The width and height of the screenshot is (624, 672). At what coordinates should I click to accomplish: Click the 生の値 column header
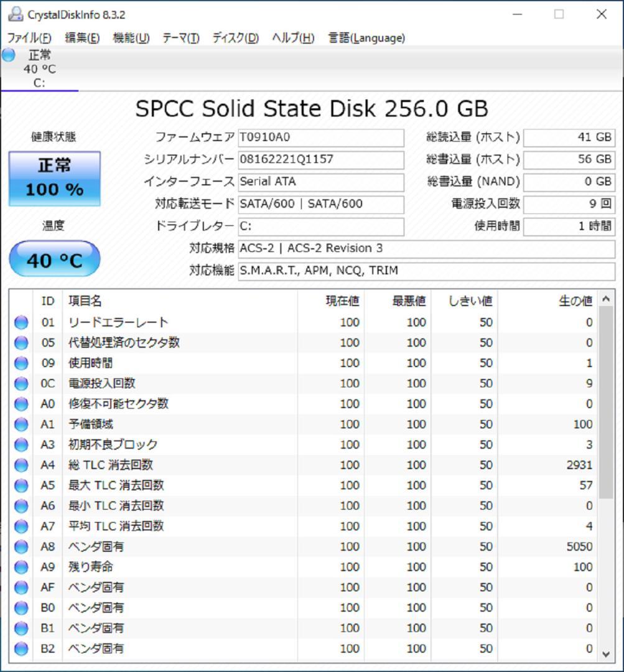click(x=547, y=301)
